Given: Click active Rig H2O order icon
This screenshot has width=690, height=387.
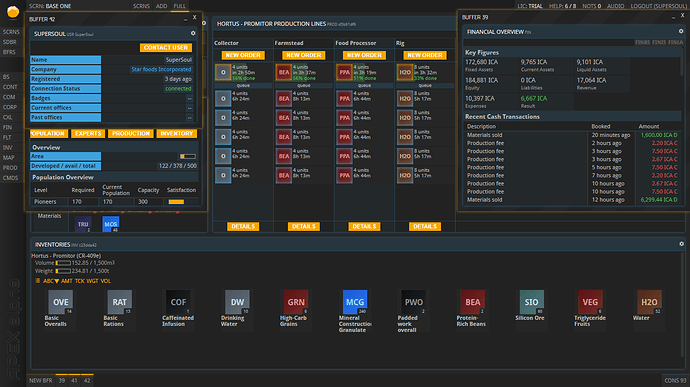Looking at the screenshot, I should pyautogui.click(x=405, y=72).
